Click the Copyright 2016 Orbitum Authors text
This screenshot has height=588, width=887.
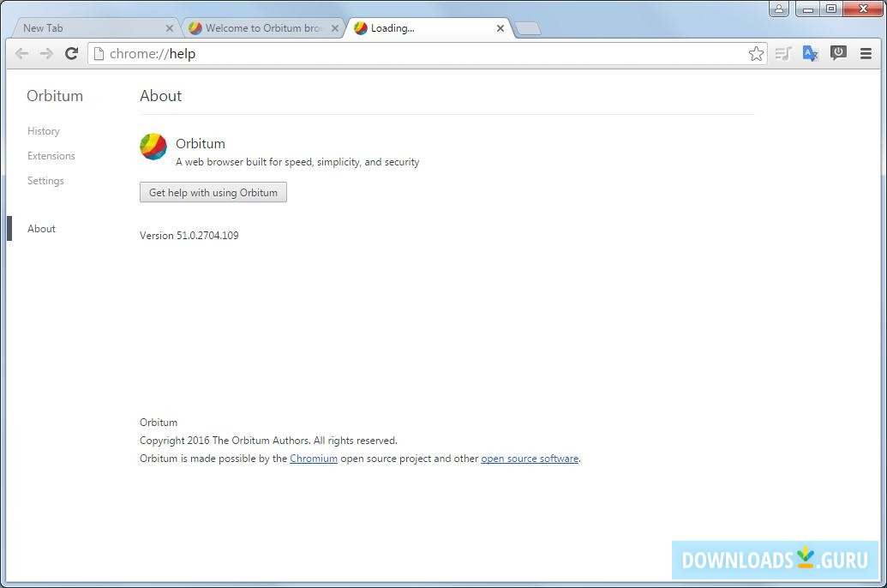(x=268, y=441)
